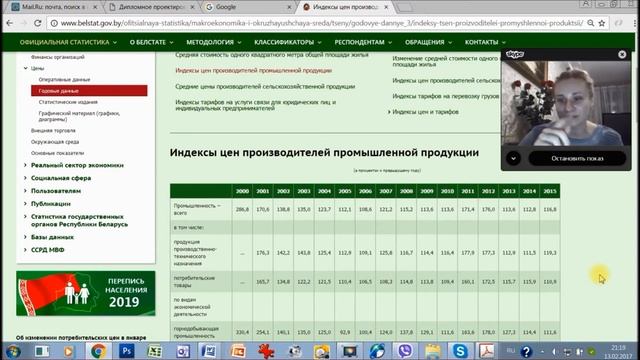Open Средние цены производителей сельскохозяйственной продукции link
The height and width of the screenshot is (360, 640).
265,87
